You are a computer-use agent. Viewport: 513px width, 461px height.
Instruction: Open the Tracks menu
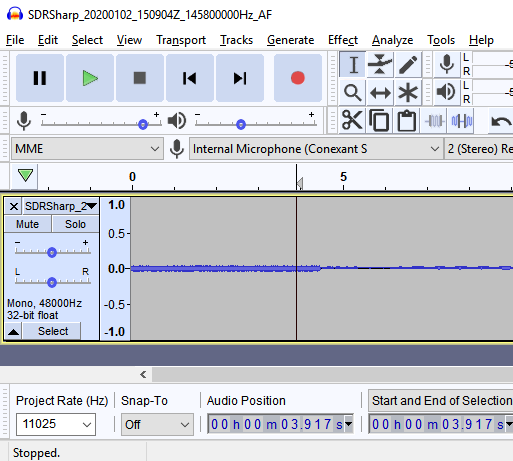pos(236,40)
